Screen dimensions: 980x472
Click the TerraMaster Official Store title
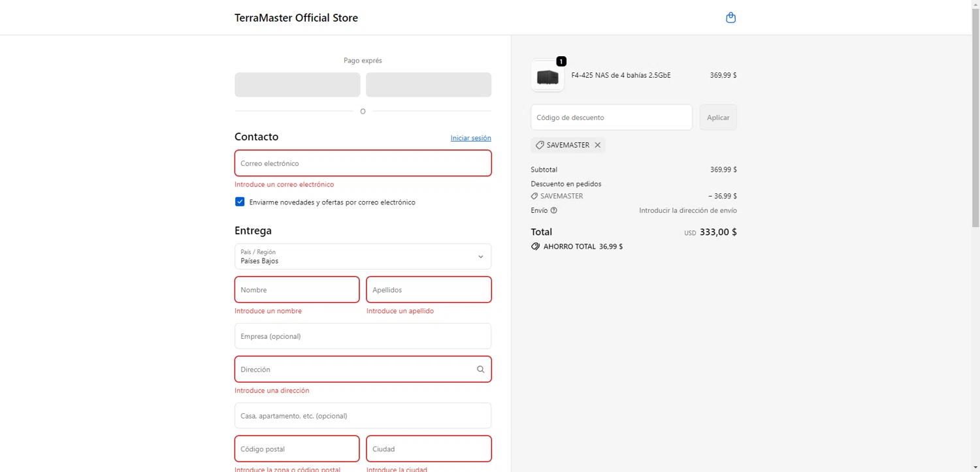click(x=296, y=18)
